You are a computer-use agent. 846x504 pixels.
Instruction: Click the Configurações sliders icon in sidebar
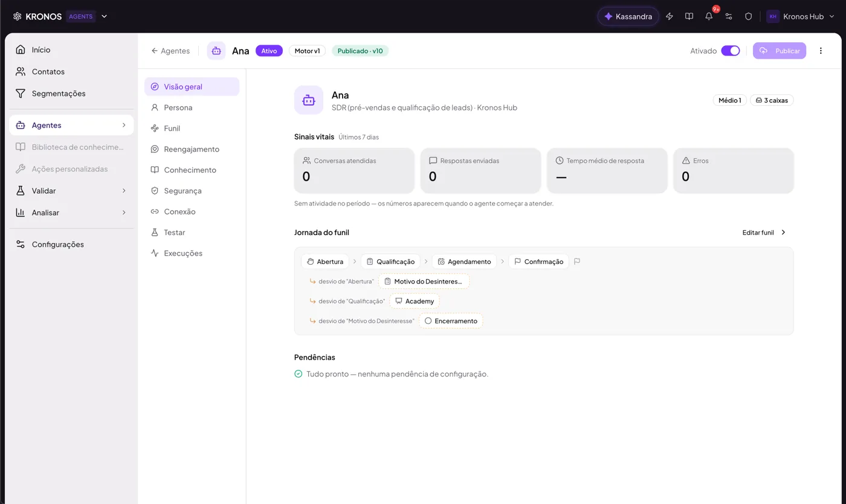pyautogui.click(x=21, y=244)
